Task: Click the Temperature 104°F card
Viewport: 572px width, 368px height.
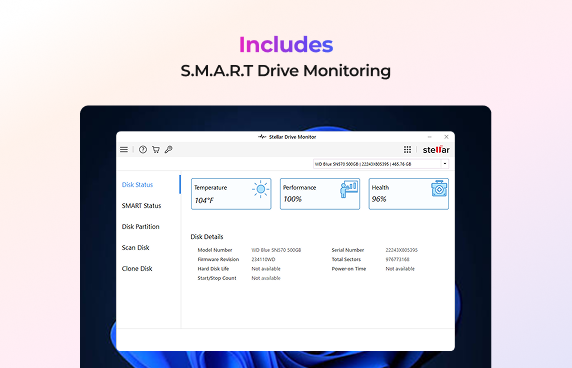Action: click(231, 194)
